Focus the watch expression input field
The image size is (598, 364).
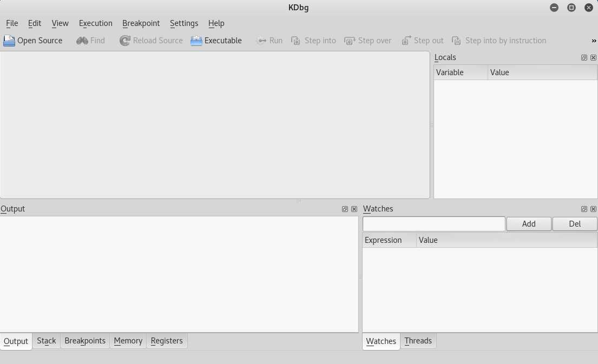click(x=433, y=224)
